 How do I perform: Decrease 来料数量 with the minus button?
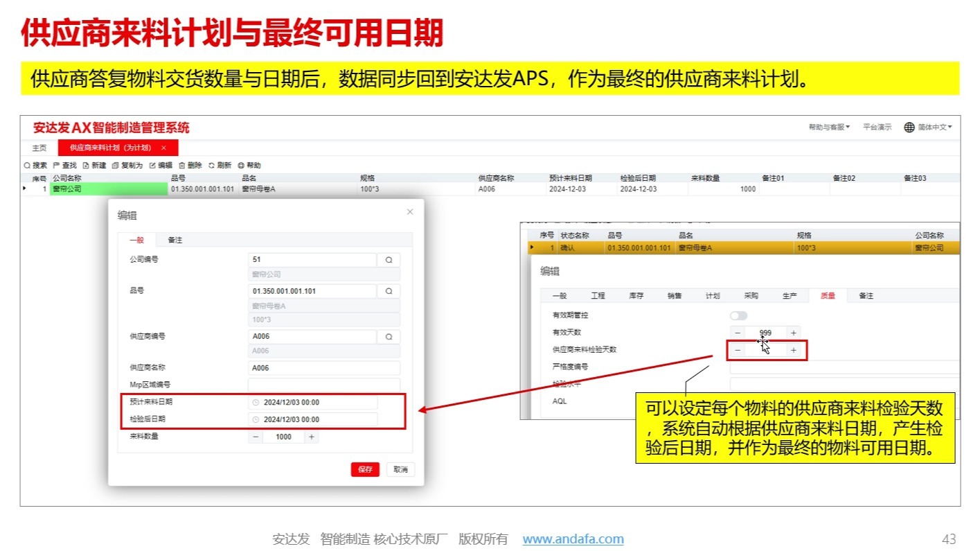tap(256, 437)
